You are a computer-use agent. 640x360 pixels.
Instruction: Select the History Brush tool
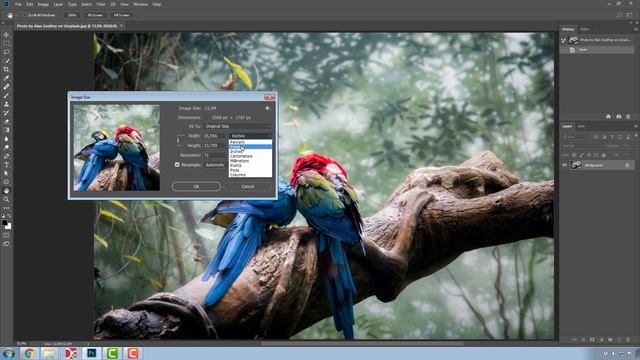pos(6,113)
